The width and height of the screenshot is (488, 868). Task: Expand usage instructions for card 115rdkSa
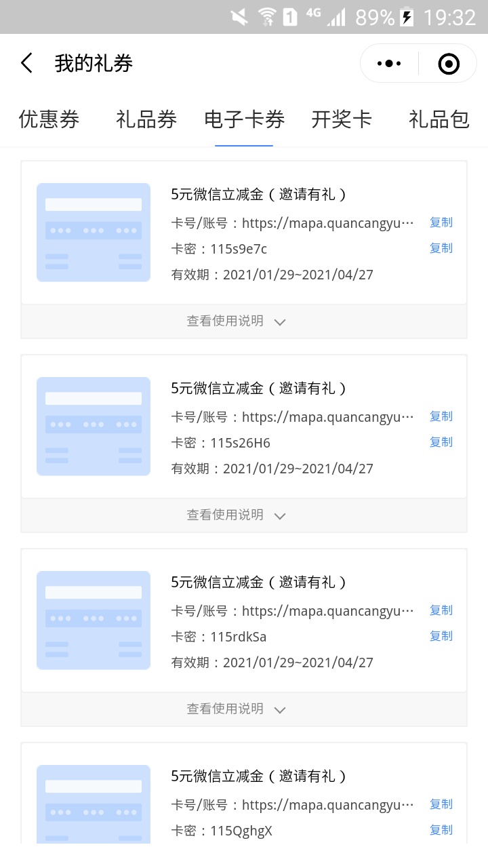(x=244, y=709)
